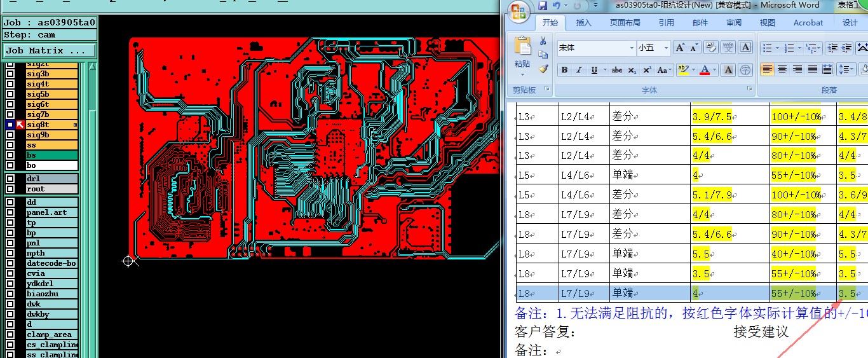Click the Office button in Word
The image size is (868, 358).
point(519,11)
